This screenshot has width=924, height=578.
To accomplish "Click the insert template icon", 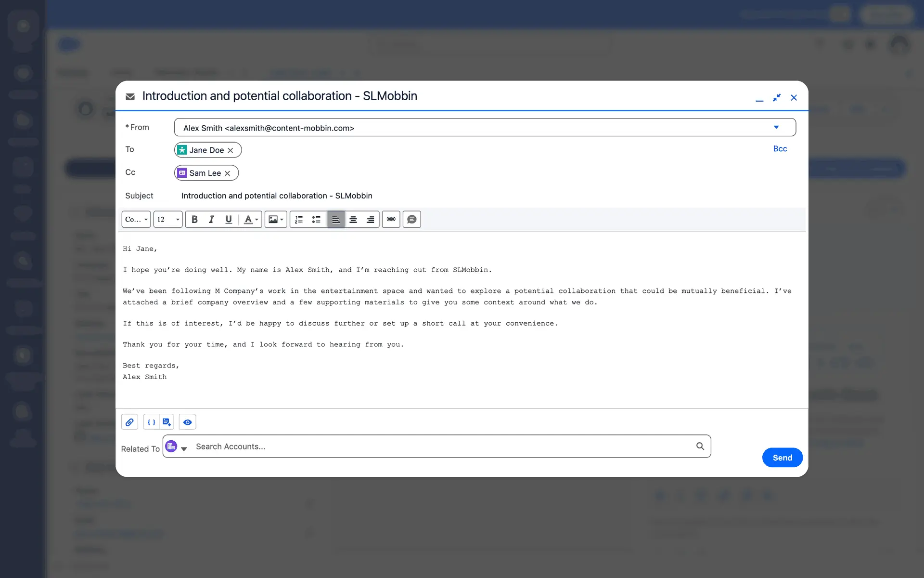I will [167, 422].
